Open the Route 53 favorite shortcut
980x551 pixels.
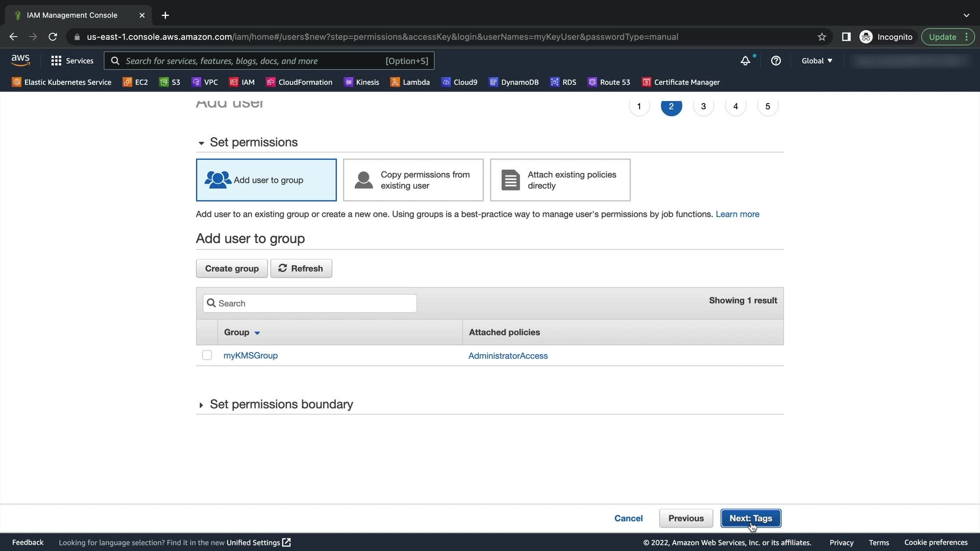click(x=609, y=82)
